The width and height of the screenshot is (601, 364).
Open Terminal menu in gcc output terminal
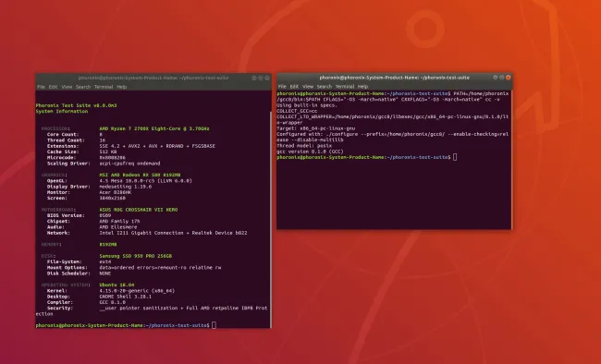345,87
